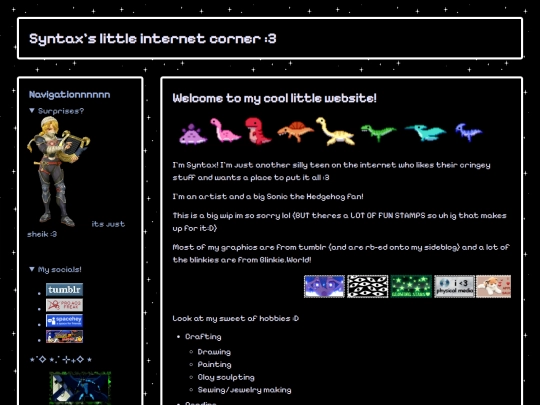Click the orange spinosaurus pixel dinosaur

[x=295, y=131]
